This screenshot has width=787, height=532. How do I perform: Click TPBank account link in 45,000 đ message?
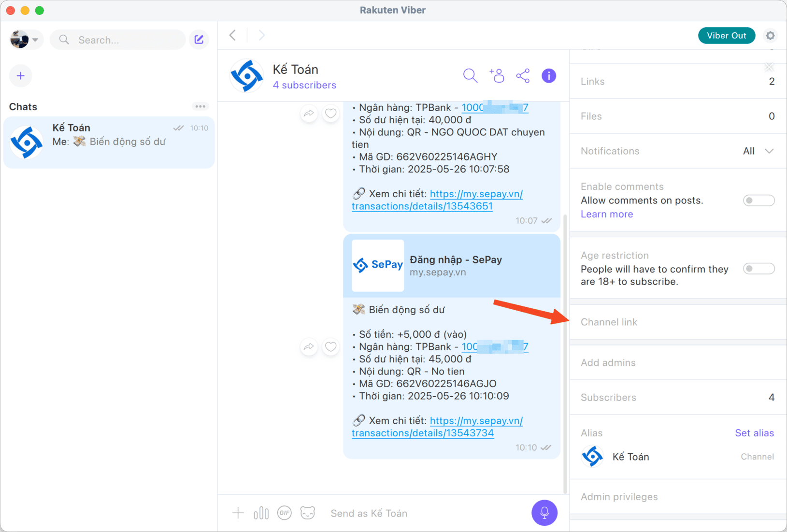coord(495,346)
